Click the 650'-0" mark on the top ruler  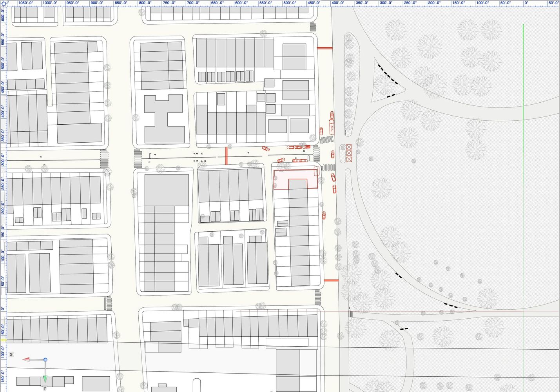point(217,3)
